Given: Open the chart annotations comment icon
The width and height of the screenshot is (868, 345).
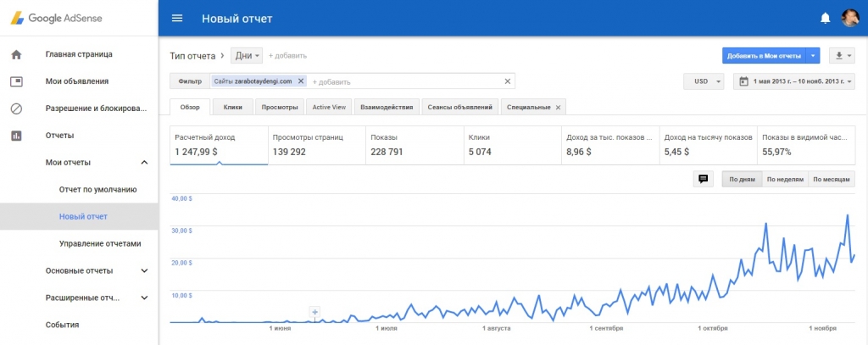Looking at the screenshot, I should (x=702, y=179).
